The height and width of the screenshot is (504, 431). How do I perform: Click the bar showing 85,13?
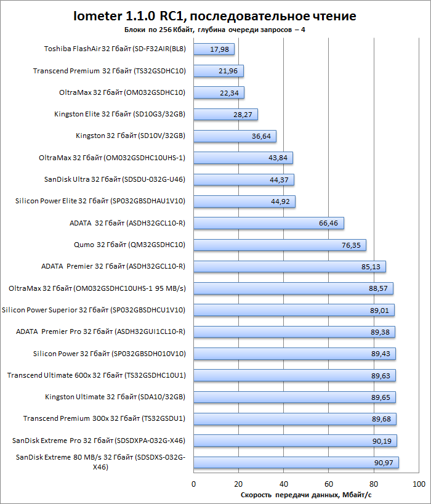pyautogui.click(x=289, y=266)
